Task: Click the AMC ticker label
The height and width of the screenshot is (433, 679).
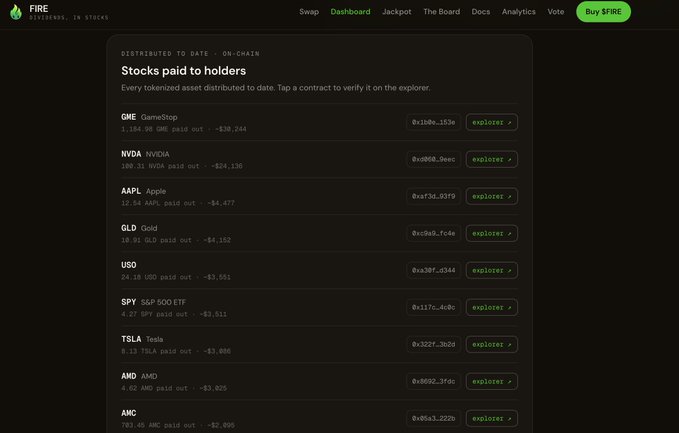Action: [x=129, y=413]
